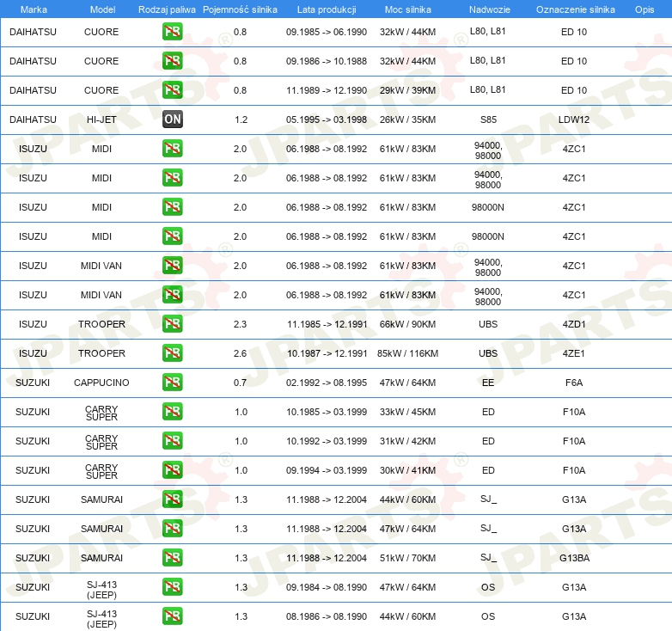The image size is (672, 631).
Task: Select the HI-JET model cell
Action: pos(101,119)
